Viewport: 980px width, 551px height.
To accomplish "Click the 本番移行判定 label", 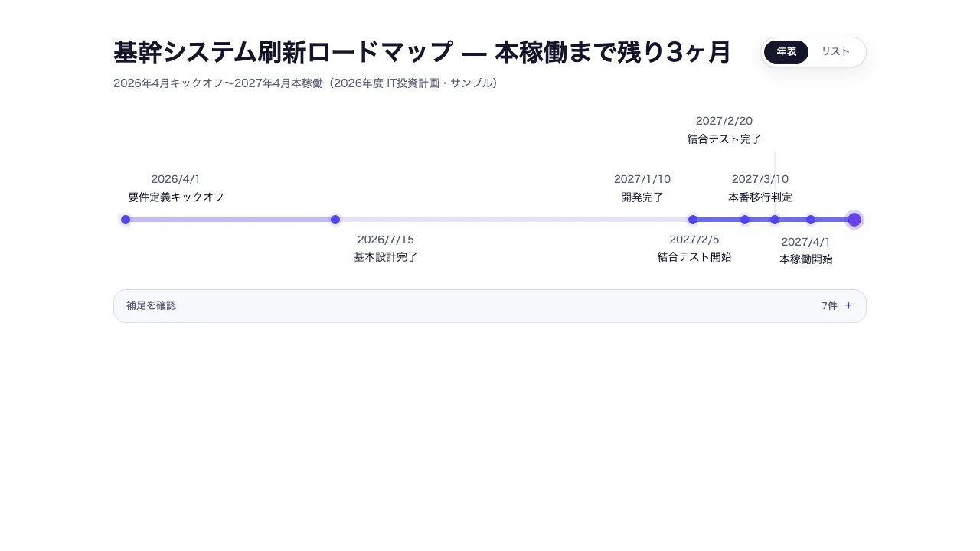I will [x=760, y=197].
